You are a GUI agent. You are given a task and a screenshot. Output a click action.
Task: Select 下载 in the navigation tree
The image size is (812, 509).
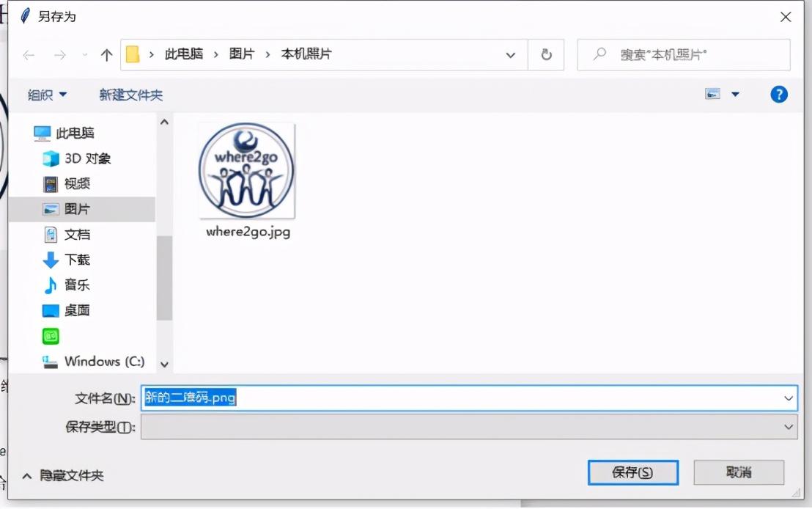pyautogui.click(x=77, y=260)
